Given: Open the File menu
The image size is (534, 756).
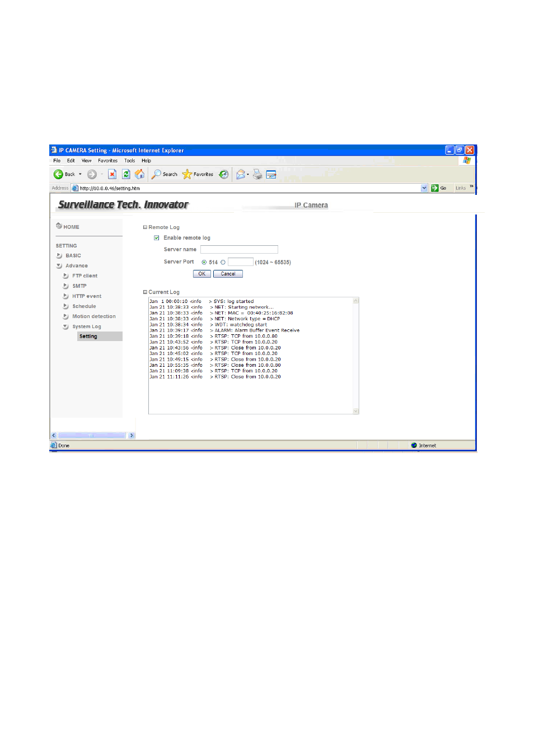Looking at the screenshot, I should tap(57, 161).
